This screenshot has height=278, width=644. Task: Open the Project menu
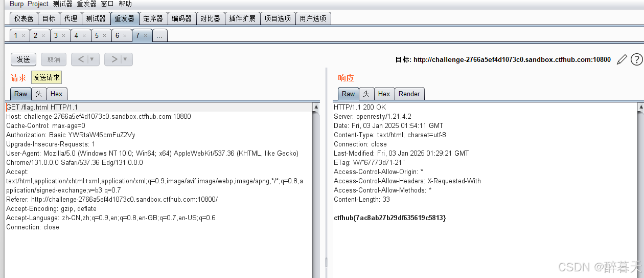(x=38, y=4)
